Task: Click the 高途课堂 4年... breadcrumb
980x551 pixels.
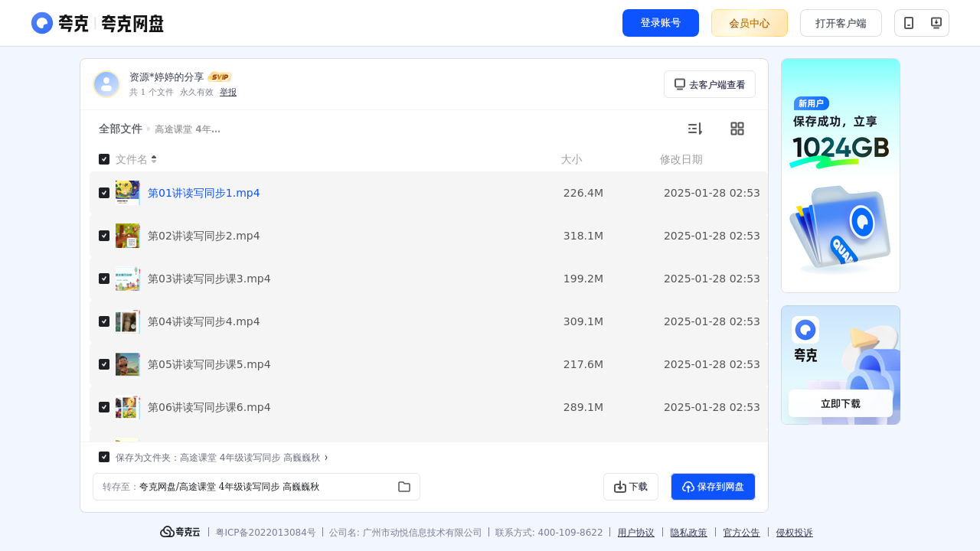Action: point(188,129)
